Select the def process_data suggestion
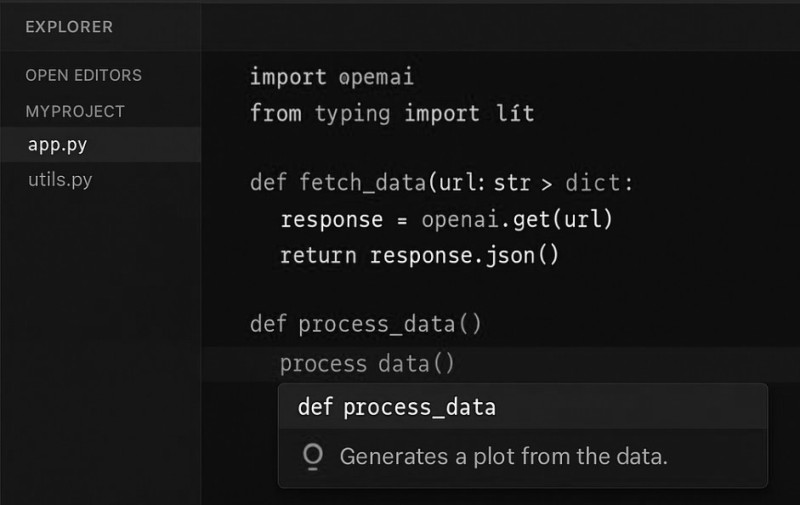The height and width of the screenshot is (505, 800). [x=523, y=407]
